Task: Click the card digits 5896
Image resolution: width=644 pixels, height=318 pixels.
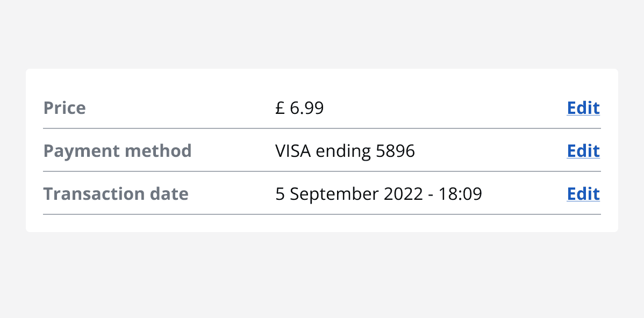Action: pyautogui.click(x=396, y=151)
